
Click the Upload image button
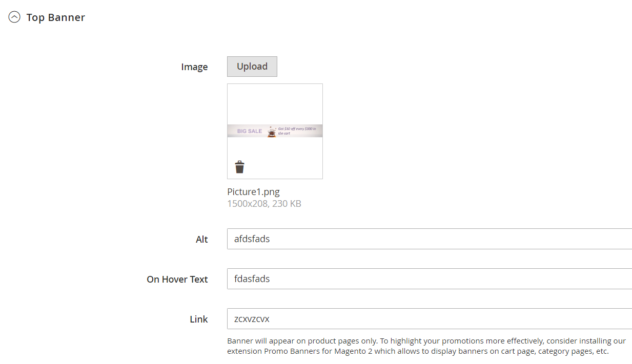[252, 67]
